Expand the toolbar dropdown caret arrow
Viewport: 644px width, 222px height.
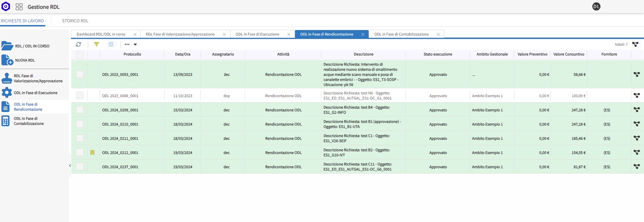[x=135, y=44]
